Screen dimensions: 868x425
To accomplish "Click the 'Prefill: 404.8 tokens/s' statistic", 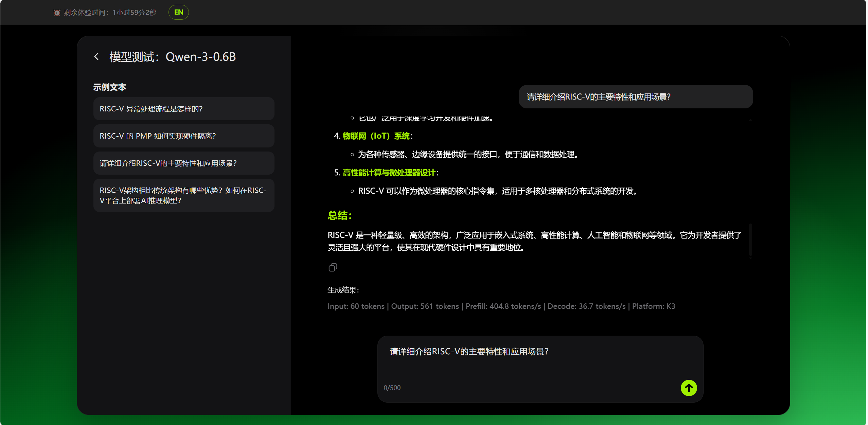I will [x=503, y=306].
